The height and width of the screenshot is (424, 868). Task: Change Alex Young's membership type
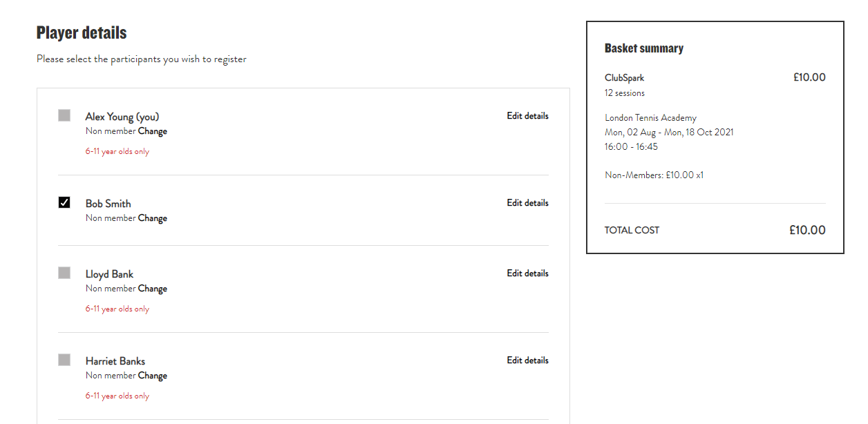pyautogui.click(x=153, y=131)
